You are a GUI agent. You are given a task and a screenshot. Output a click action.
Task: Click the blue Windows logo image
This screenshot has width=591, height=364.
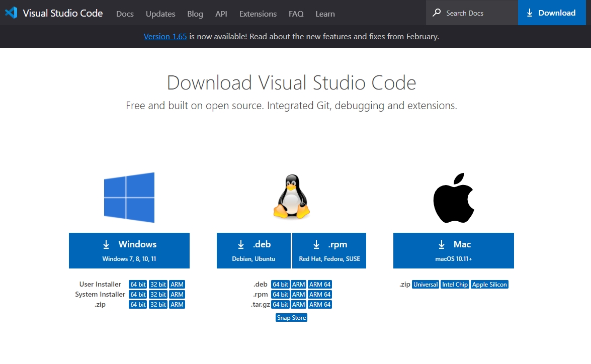129,198
